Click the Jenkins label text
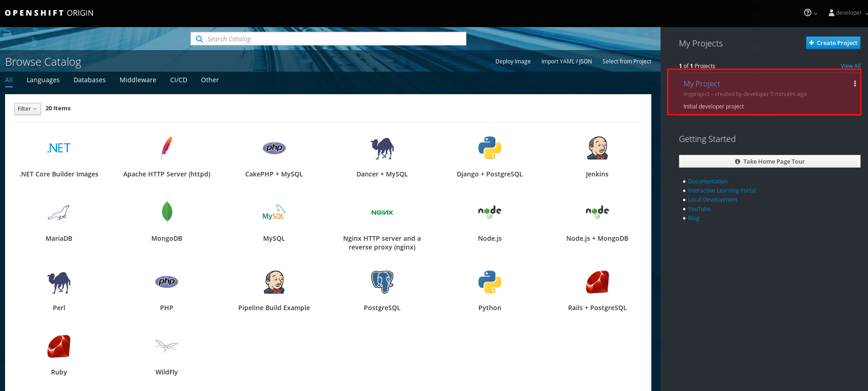868x391 pixels. (597, 174)
